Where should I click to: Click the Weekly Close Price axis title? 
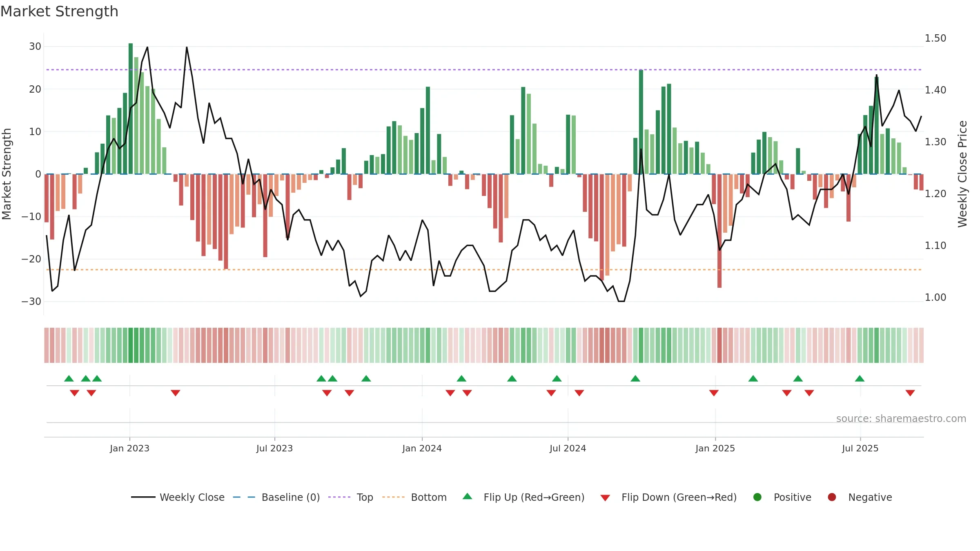(x=962, y=174)
